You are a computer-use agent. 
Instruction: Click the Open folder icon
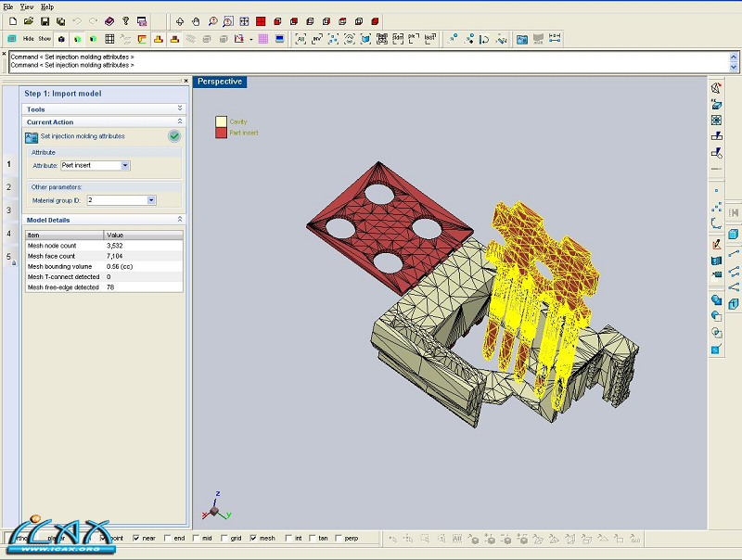coord(28,20)
